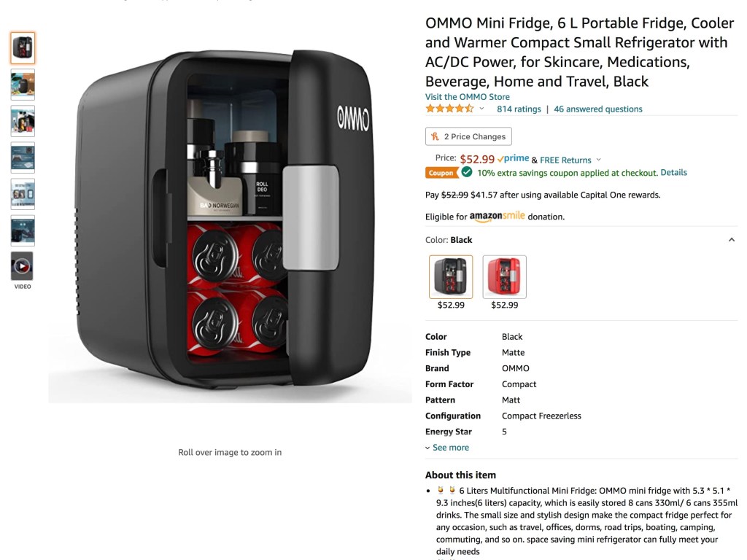The image size is (747, 560).
Task: Open Visit the OMMO Store link
Action: (468, 97)
